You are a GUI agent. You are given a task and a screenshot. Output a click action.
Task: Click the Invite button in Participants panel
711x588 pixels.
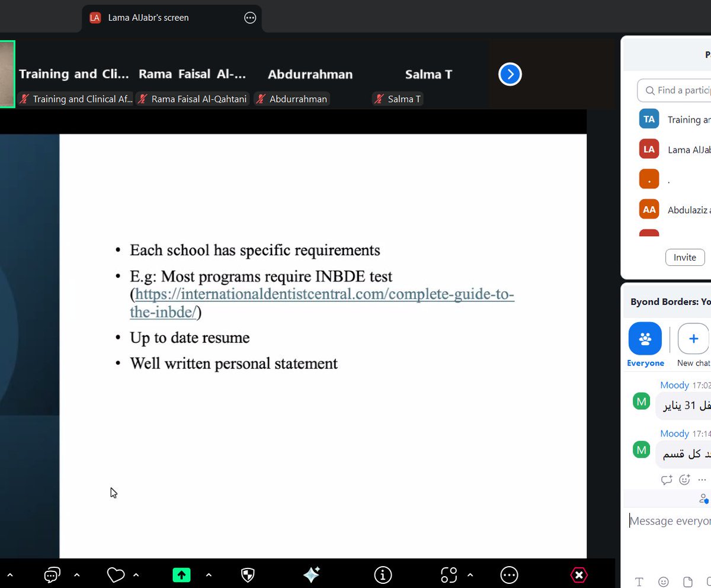tap(685, 258)
